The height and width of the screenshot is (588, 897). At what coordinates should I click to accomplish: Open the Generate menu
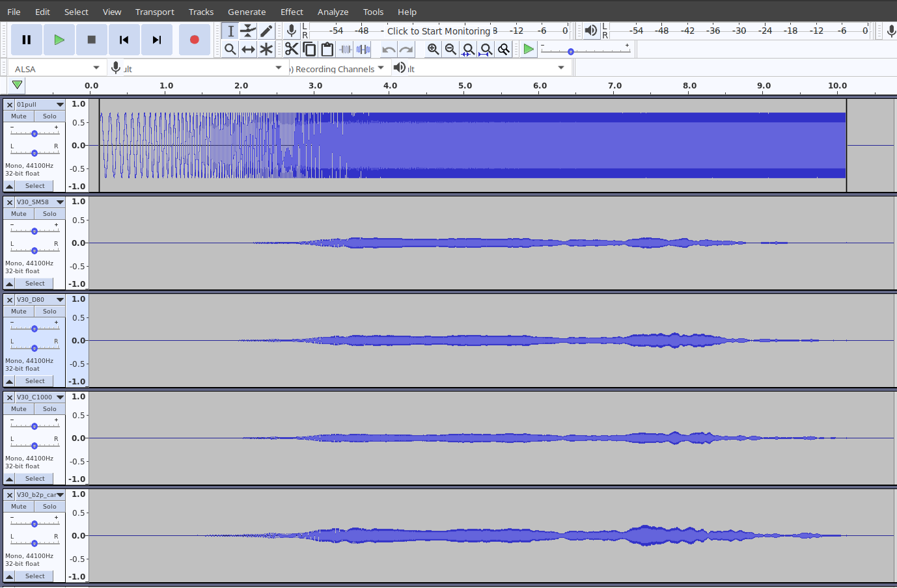(x=247, y=12)
